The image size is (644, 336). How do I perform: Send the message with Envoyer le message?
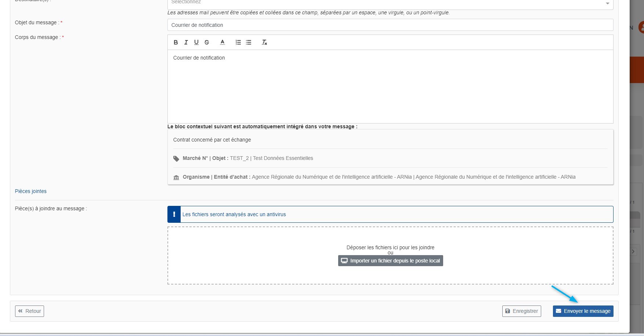point(583,311)
